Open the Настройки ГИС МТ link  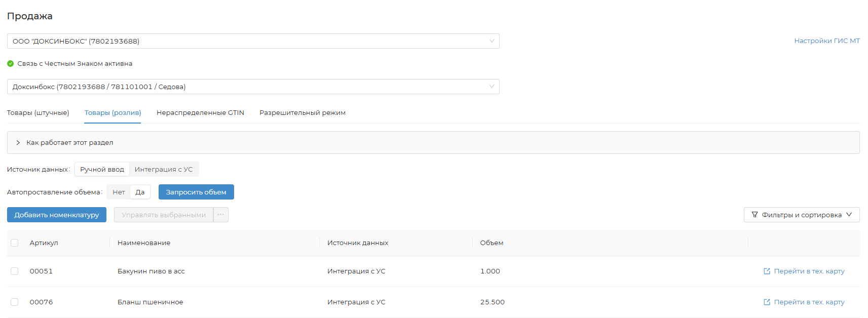(826, 41)
